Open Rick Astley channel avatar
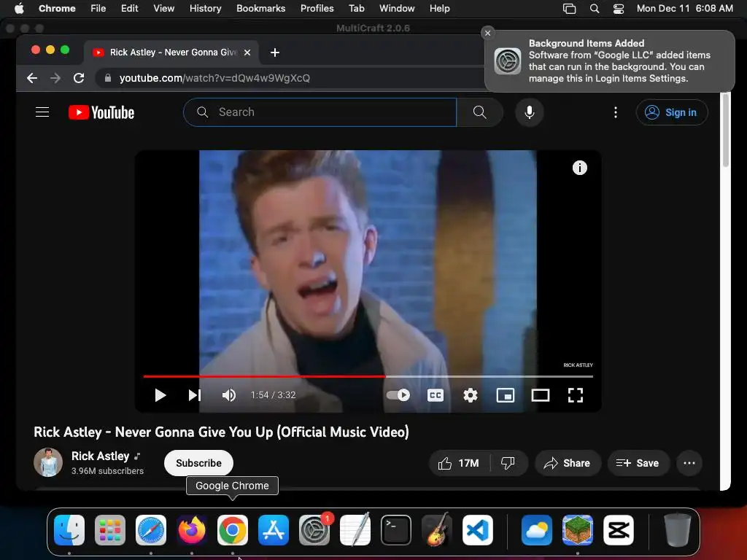The image size is (747, 560). pyautogui.click(x=48, y=462)
